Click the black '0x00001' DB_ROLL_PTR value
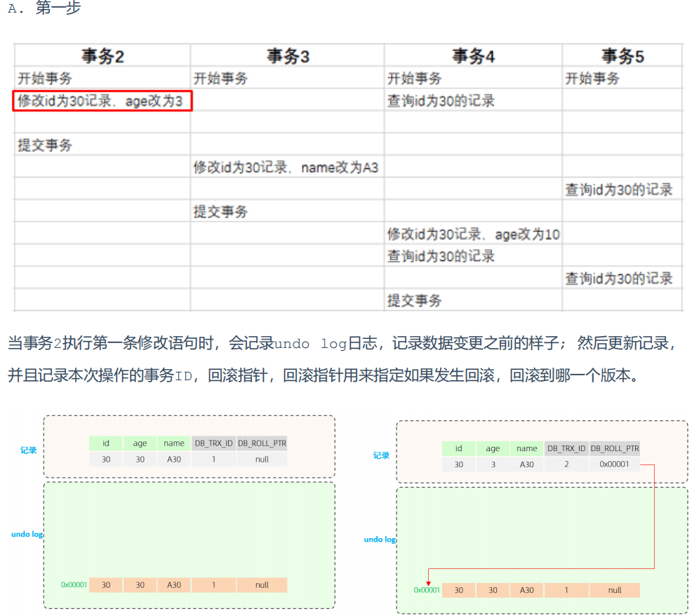 (614, 464)
